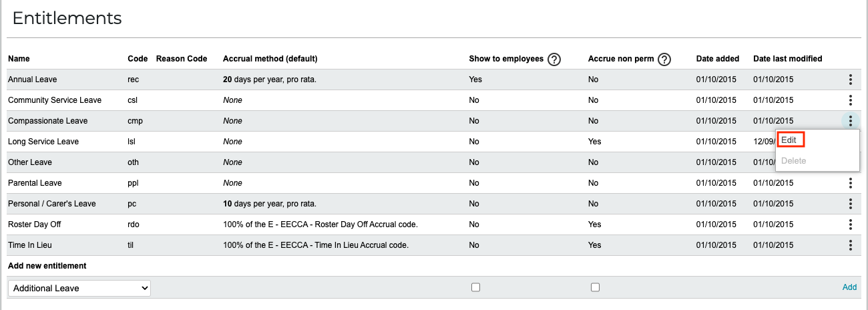Expand the Additional Leave dropdown
This screenshot has width=868, height=310.
79,288
